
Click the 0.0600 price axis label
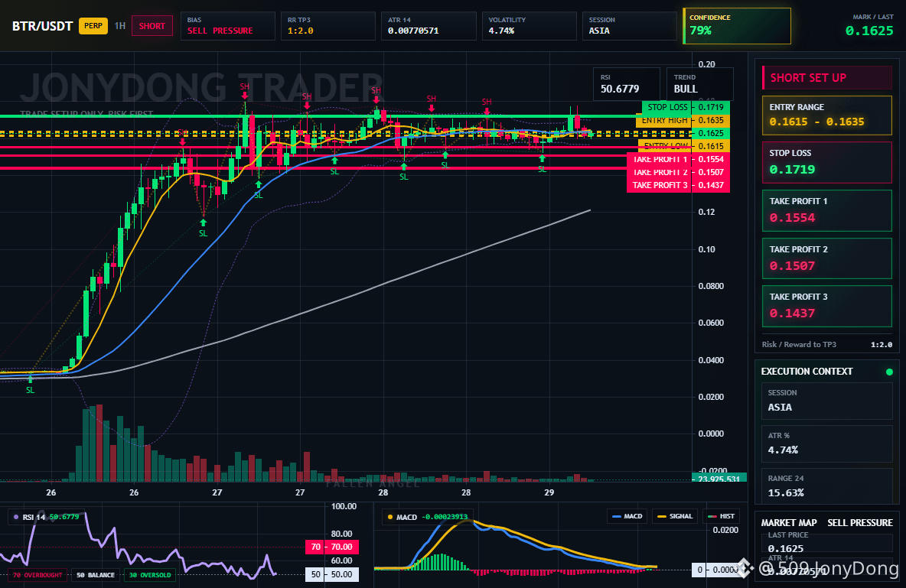pyautogui.click(x=711, y=323)
